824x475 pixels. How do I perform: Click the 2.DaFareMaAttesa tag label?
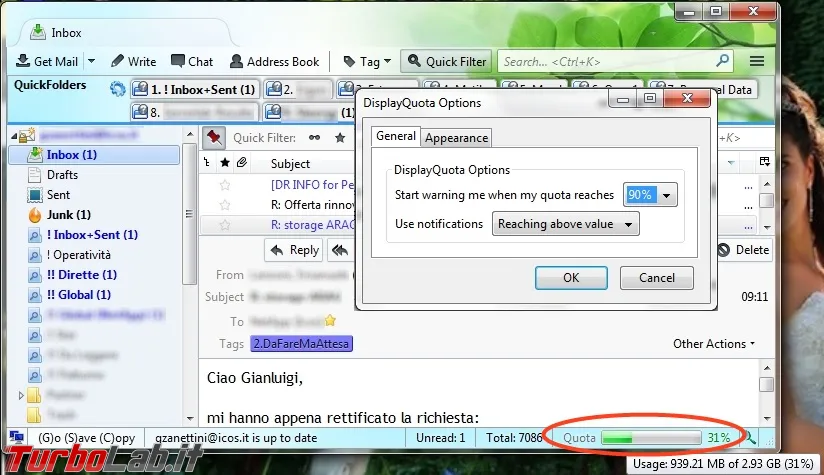pyautogui.click(x=301, y=344)
